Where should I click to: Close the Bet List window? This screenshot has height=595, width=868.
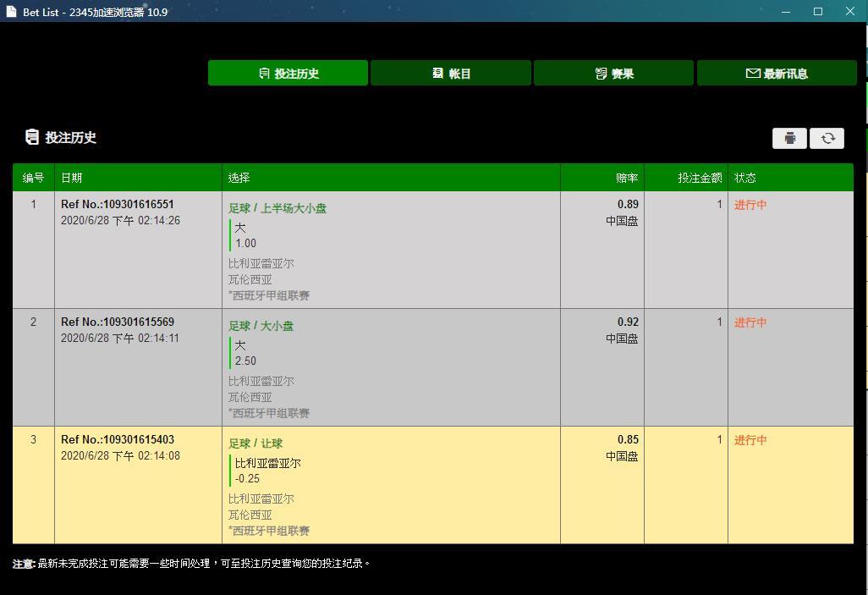[849, 11]
